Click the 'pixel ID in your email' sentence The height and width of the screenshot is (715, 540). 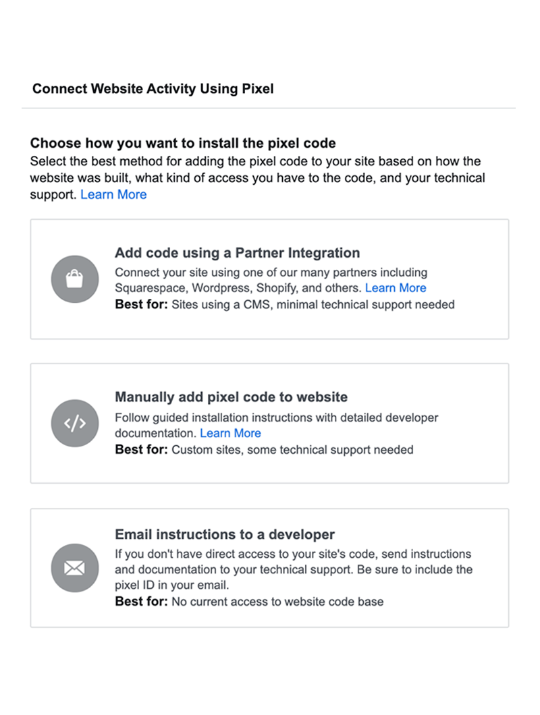click(x=171, y=585)
